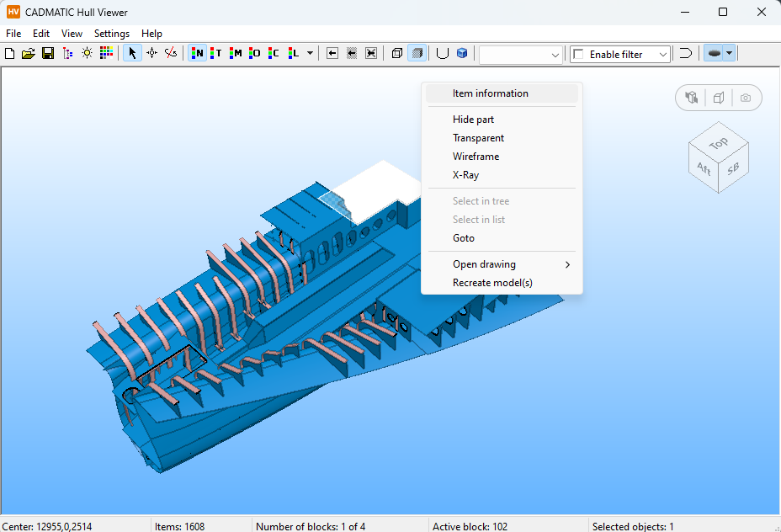Toggle the M color mode swatch button
Screen dimensions: 781x532
(236, 53)
